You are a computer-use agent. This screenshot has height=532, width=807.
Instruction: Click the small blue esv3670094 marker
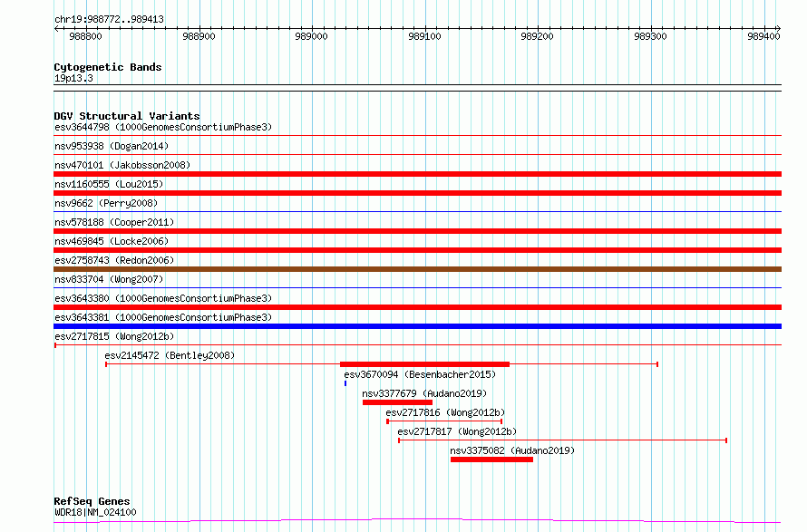345,383
